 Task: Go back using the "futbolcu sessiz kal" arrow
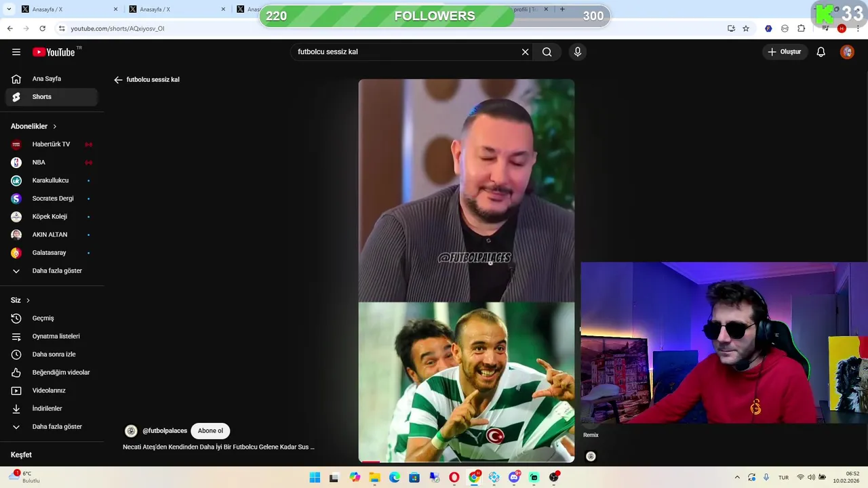[x=118, y=79]
